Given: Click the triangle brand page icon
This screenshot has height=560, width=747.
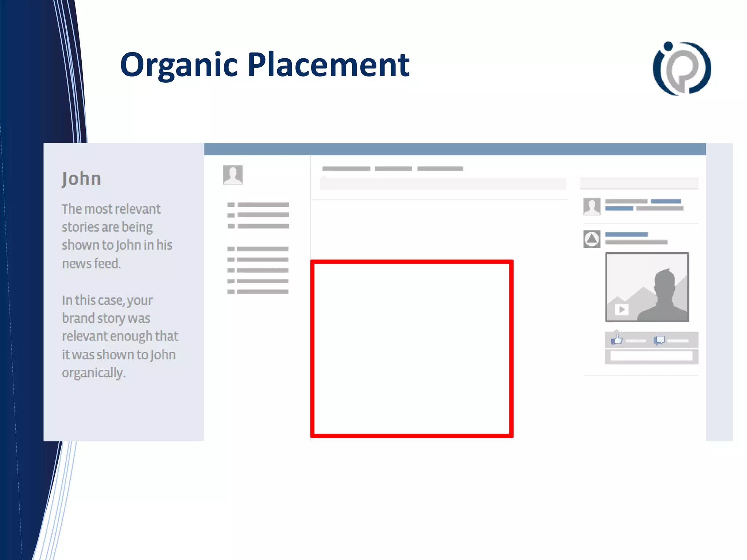Looking at the screenshot, I should [592, 239].
